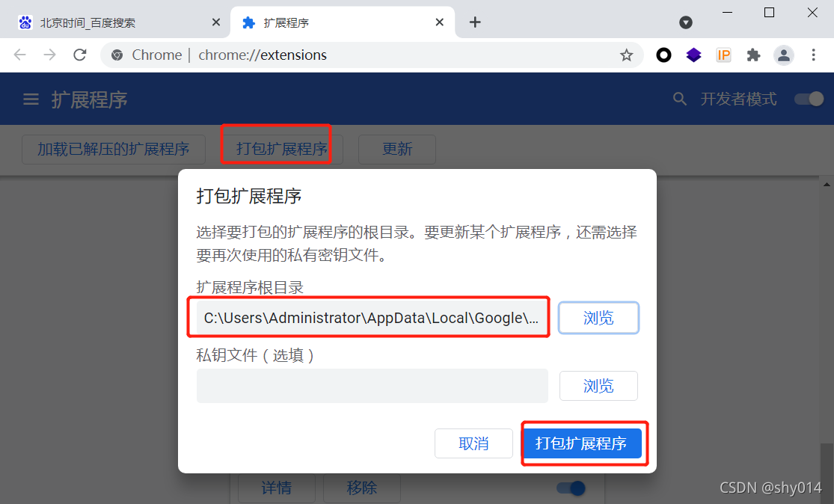834x504 pixels.
Task: Close the 扩展程序 tab
Action: click(439, 22)
